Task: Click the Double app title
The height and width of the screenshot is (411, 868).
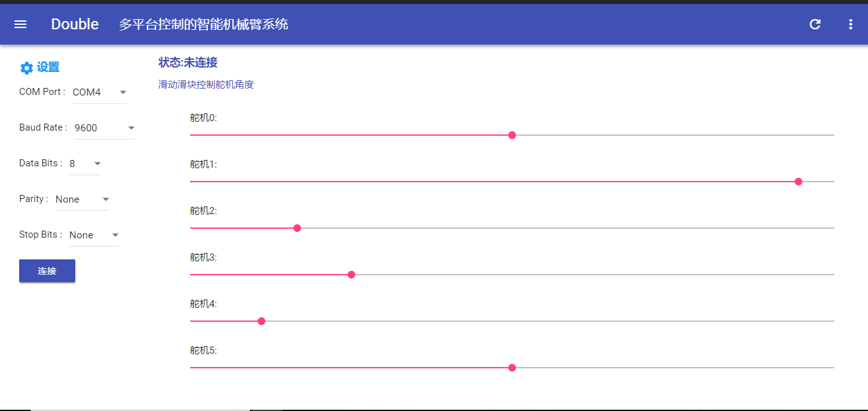Action: [x=75, y=24]
